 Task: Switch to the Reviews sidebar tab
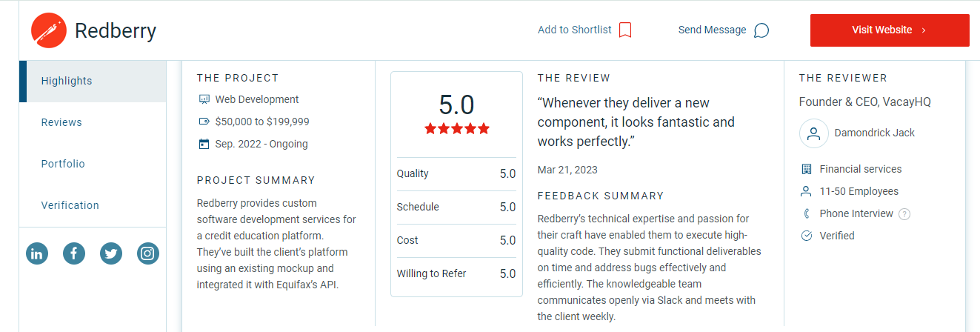[93, 122]
